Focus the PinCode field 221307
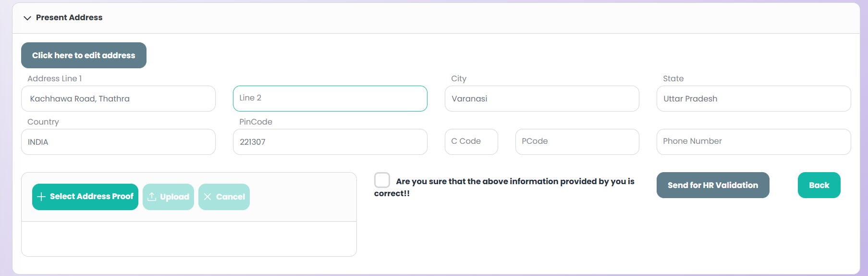The width and height of the screenshot is (868, 276). coord(330,142)
